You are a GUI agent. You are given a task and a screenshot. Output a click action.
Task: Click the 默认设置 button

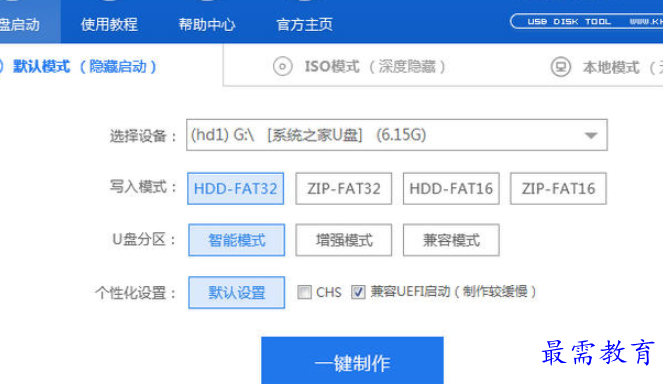pyautogui.click(x=236, y=293)
